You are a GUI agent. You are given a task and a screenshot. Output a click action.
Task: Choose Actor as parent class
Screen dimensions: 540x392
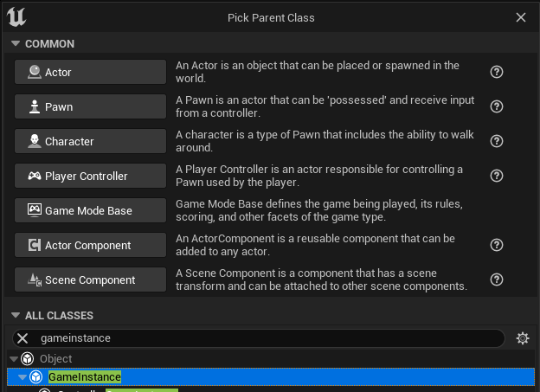click(90, 73)
